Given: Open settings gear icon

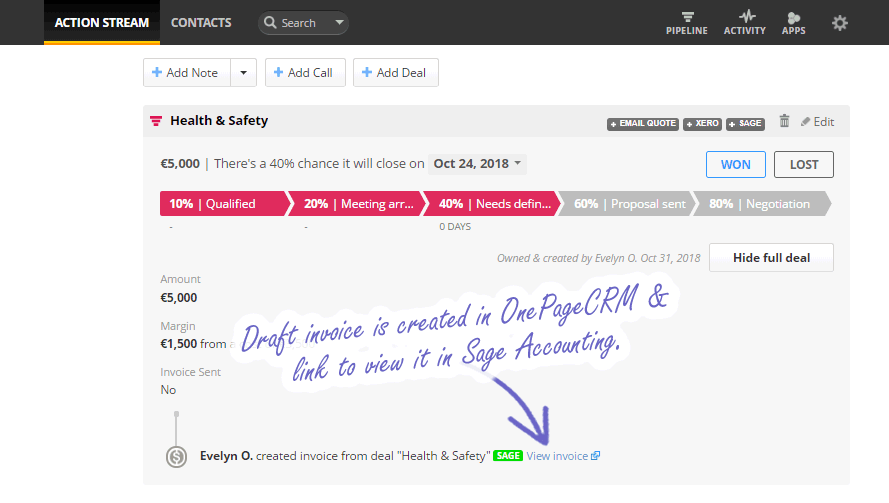Looking at the screenshot, I should 840,23.
